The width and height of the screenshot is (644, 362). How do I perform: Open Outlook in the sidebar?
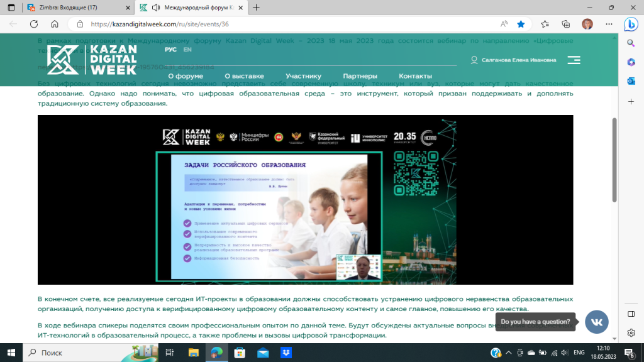pos(631,81)
